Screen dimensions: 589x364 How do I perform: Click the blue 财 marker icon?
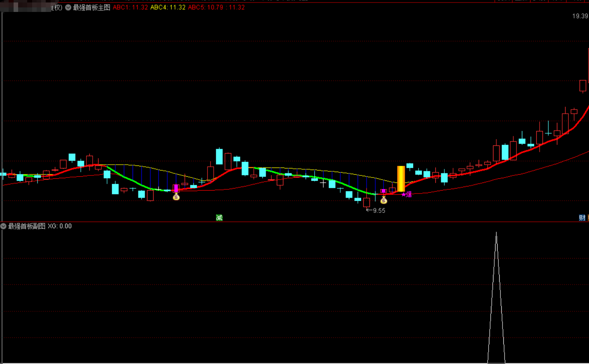(582, 218)
